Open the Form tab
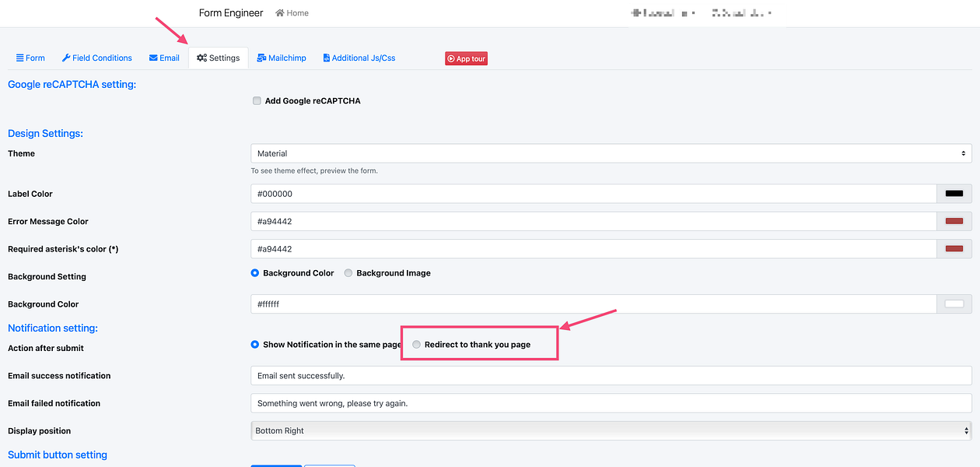This screenshot has width=980, height=467. [x=30, y=58]
